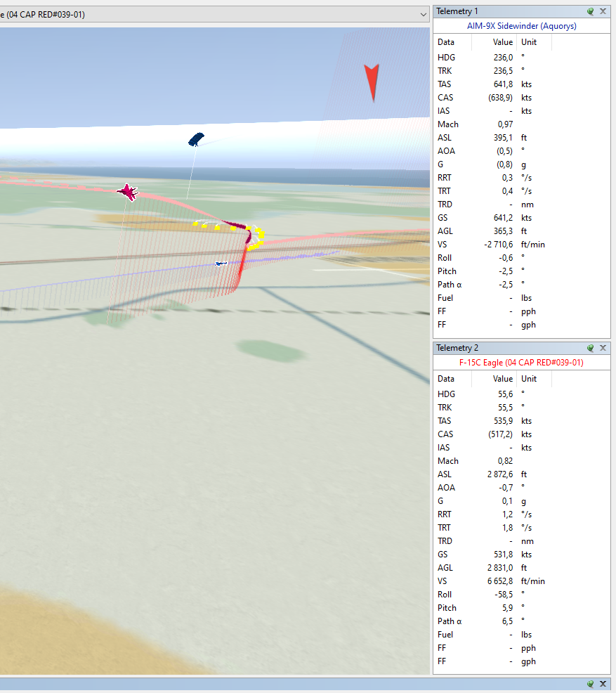The height and width of the screenshot is (693, 616).
Task: Close the Telemetry 2 panel
Action: (x=603, y=349)
